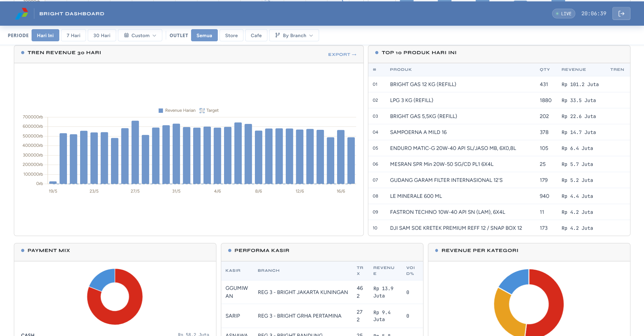The width and height of the screenshot is (644, 336).
Task: Click the red segment of Payment Mix donut
Action: click(x=134, y=305)
